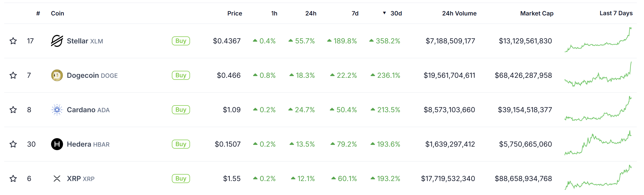The height and width of the screenshot is (195, 644).
Task: Click the XRP logo icon
Action: 57,179
